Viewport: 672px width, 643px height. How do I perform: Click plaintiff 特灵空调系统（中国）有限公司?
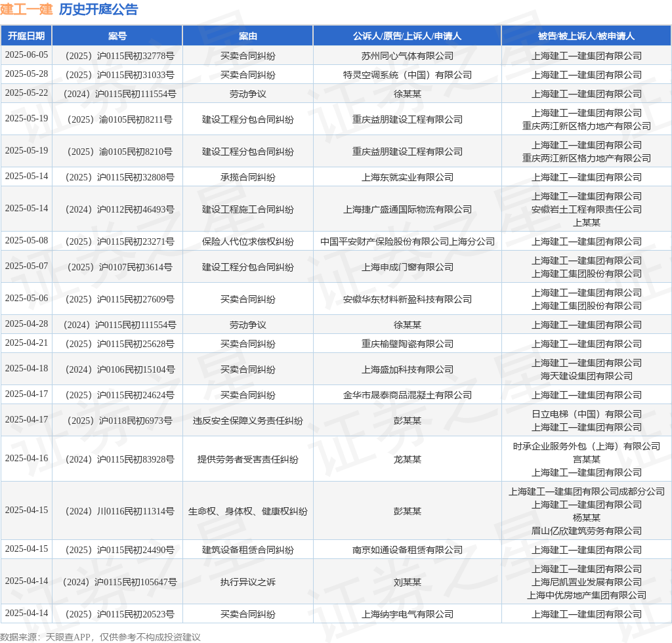(407, 75)
